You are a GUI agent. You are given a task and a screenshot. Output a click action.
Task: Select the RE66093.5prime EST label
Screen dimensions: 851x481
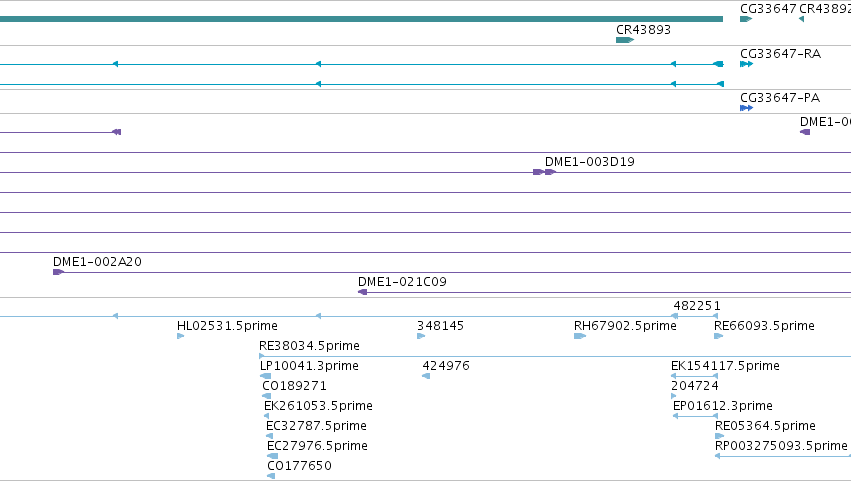pyautogui.click(x=764, y=326)
